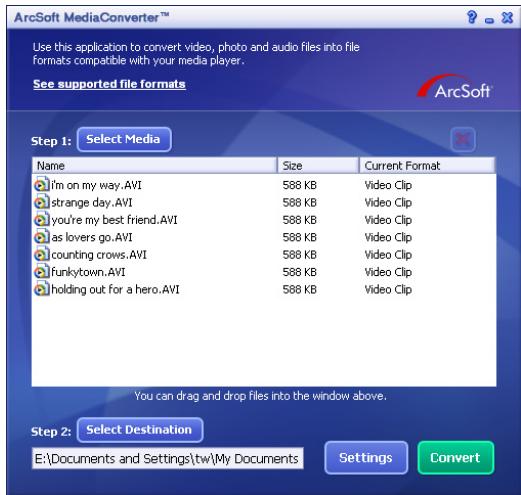Screen dimensions: 521x495
Task: Click Video Clip format of holding out for a hero.AVI
Action: [x=388, y=289]
